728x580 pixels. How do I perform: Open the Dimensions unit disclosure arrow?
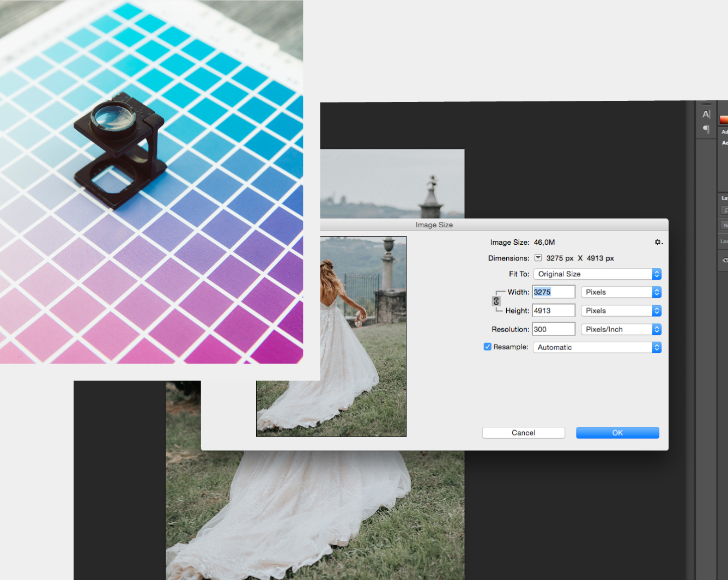click(538, 258)
